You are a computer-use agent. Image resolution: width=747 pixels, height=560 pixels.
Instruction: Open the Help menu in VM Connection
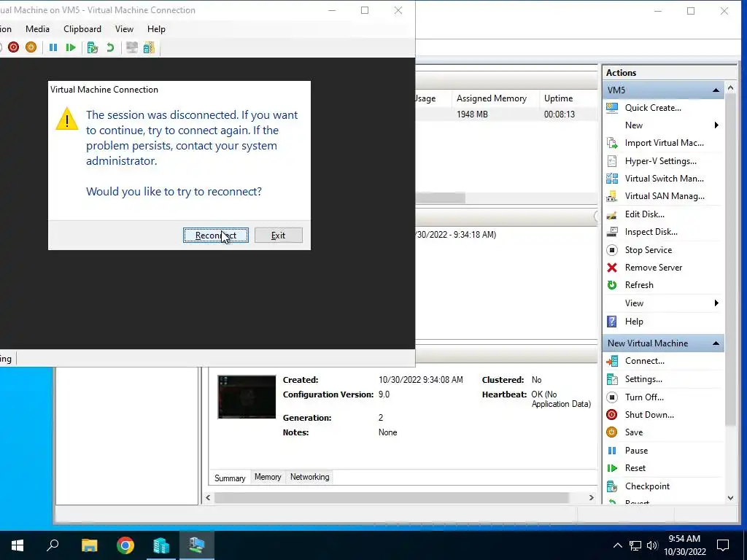[x=156, y=29]
